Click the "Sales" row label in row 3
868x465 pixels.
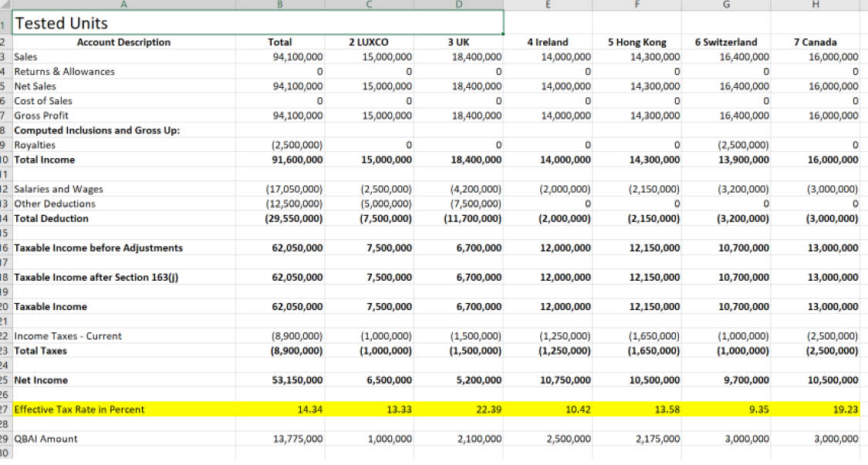point(123,57)
